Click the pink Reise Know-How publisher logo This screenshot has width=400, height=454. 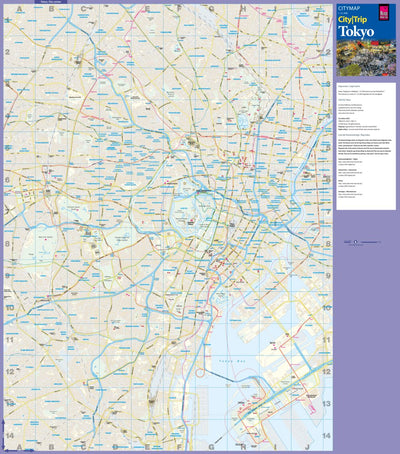click(x=383, y=12)
